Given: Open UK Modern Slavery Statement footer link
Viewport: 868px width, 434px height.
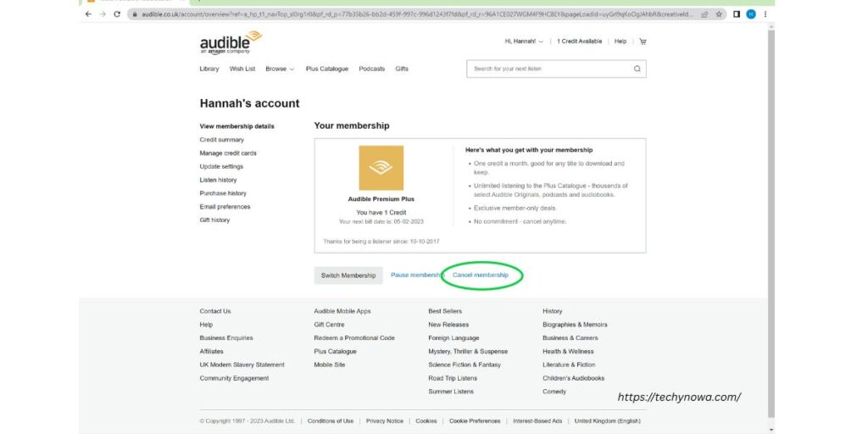Looking at the screenshot, I should click(242, 364).
